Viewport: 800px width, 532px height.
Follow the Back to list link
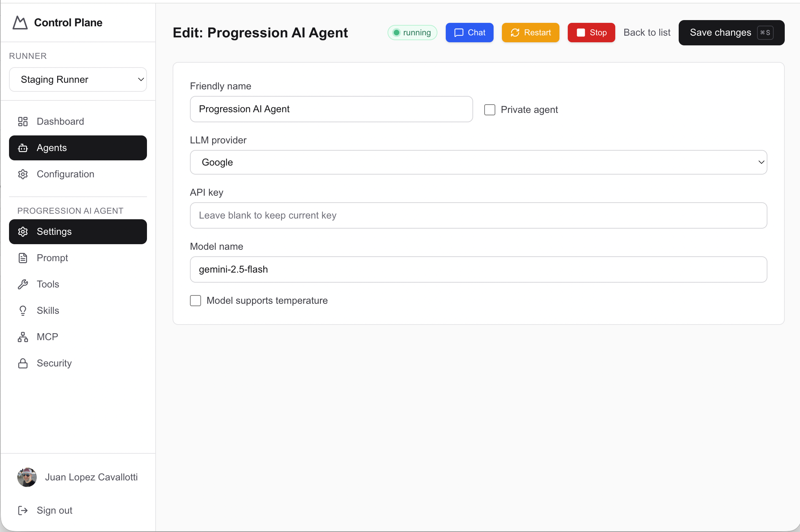coord(647,33)
